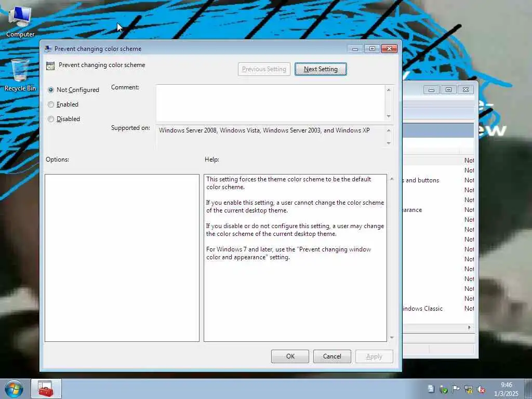Click the Apply button
Image resolution: width=532 pixels, height=399 pixels.
(374, 356)
